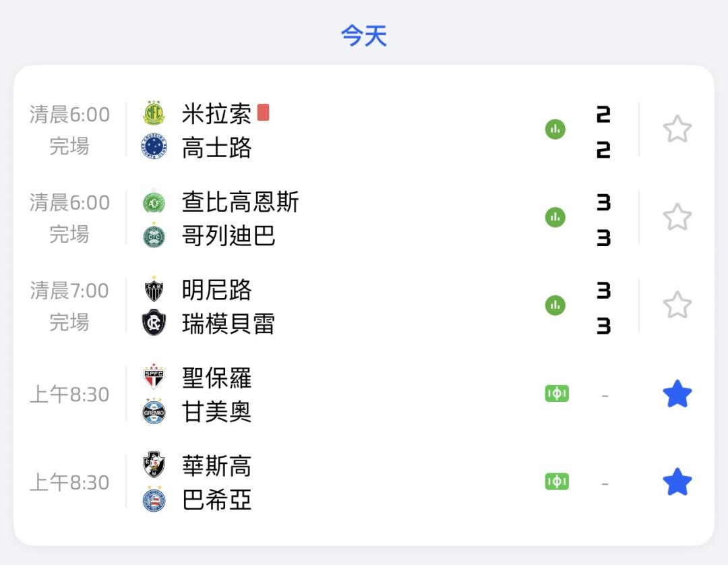This screenshot has width=728, height=565.
Task: Favorite the 查比高恩斯 vs 哥列迪巴 match
Action: click(677, 217)
